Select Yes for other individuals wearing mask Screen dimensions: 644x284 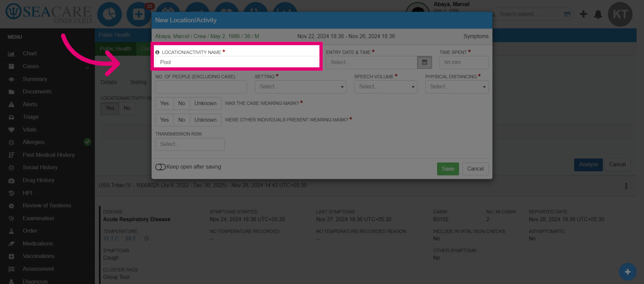pyautogui.click(x=164, y=120)
